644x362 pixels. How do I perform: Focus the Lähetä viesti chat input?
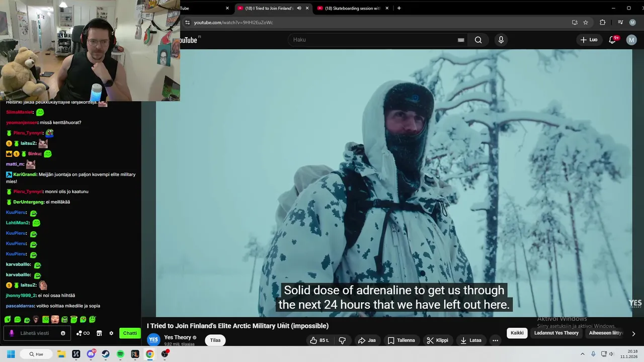click(36, 333)
